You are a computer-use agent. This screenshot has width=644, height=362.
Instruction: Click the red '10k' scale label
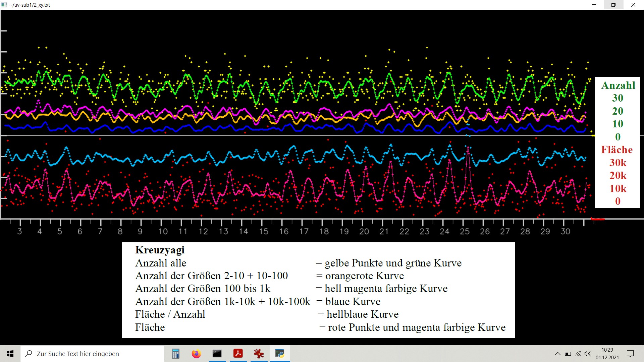tap(618, 188)
